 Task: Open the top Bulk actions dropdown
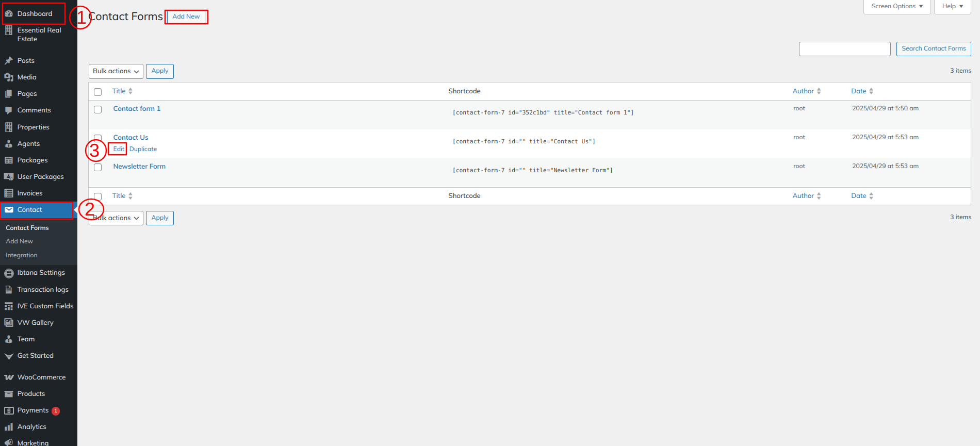(x=116, y=71)
